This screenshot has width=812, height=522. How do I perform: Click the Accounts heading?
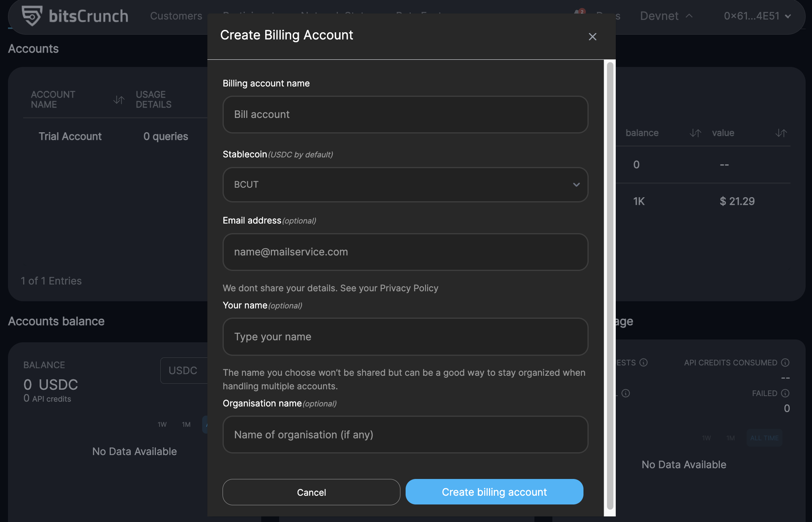(x=34, y=49)
